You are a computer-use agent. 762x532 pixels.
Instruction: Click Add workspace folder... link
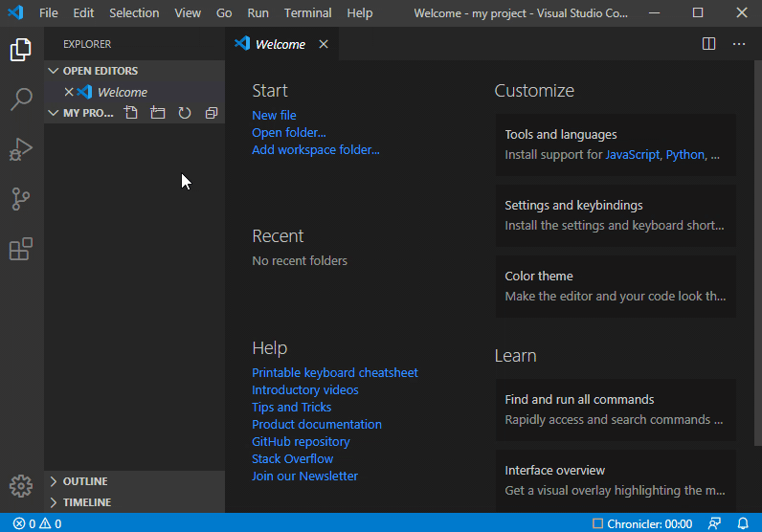tap(315, 149)
